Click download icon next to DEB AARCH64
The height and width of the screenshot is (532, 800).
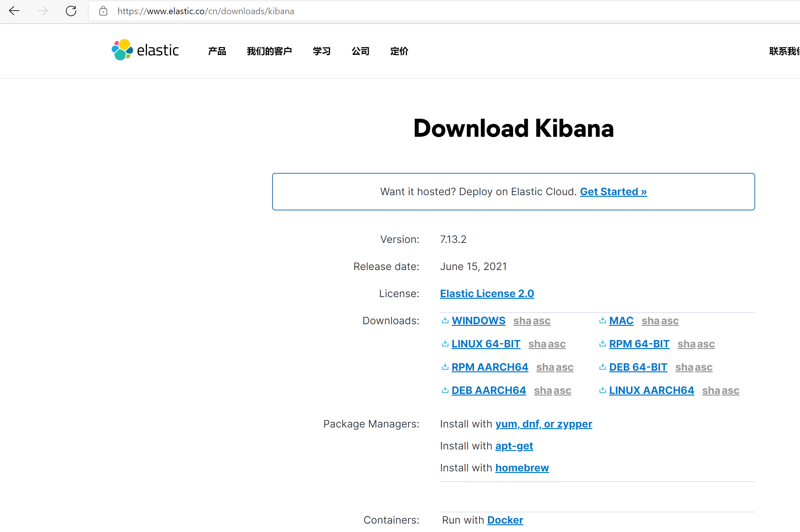pos(445,390)
